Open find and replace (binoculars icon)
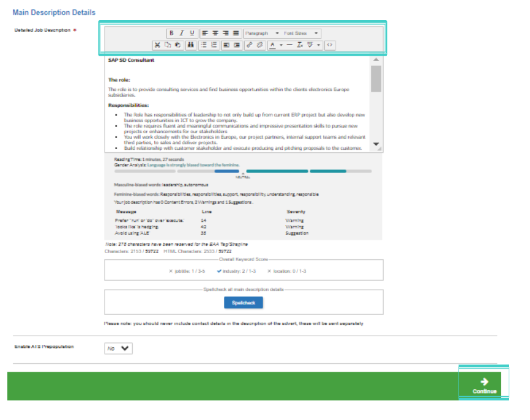 tap(191, 45)
